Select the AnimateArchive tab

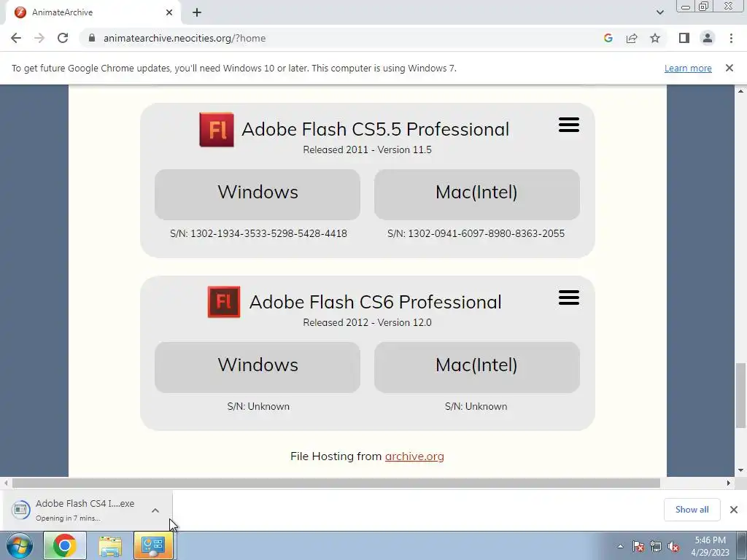93,12
